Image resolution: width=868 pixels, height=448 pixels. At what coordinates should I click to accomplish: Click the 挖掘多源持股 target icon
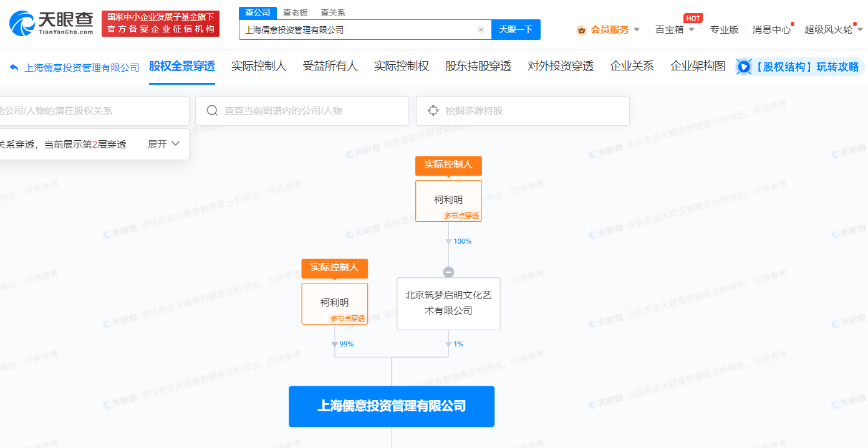433,111
